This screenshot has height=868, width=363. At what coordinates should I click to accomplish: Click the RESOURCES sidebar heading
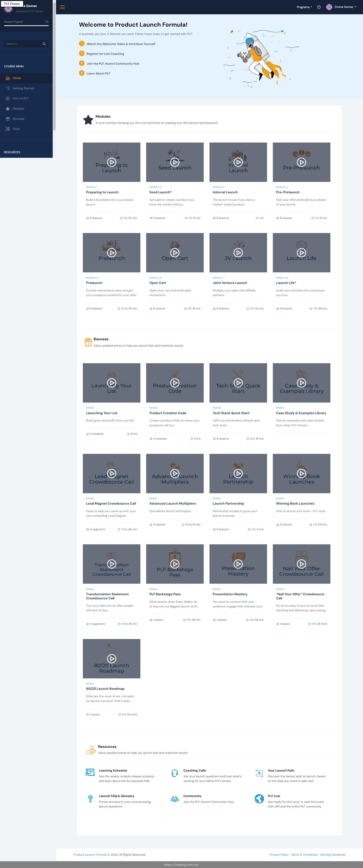coord(12,152)
